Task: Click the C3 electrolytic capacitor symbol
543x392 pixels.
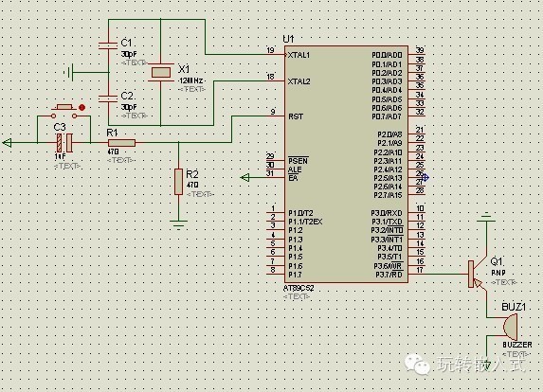Action: click(64, 143)
